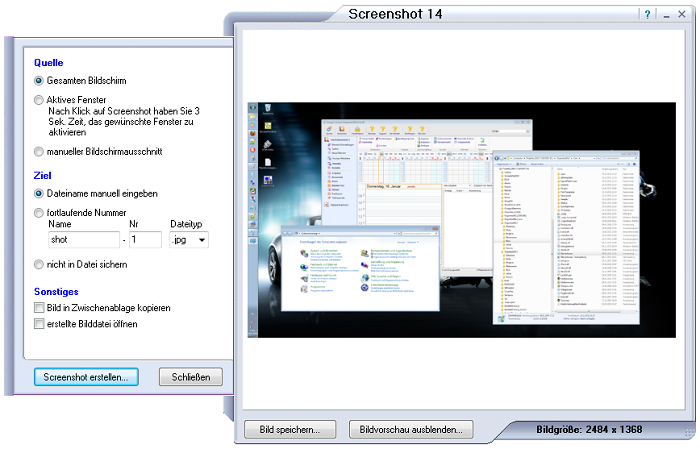Click the Ziel section heading

click(x=42, y=176)
